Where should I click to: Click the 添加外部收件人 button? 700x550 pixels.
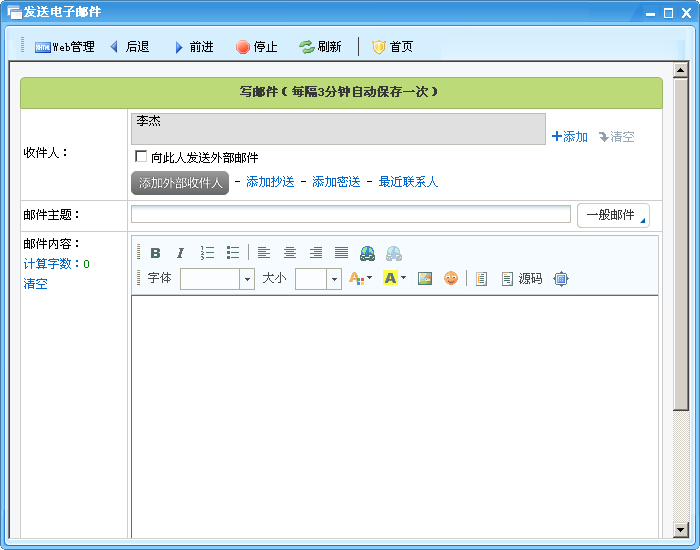[x=180, y=183]
